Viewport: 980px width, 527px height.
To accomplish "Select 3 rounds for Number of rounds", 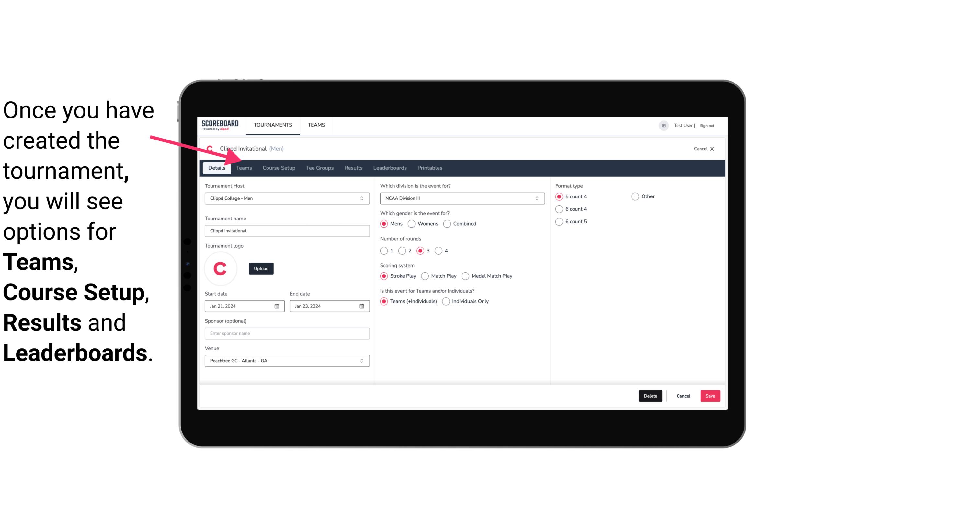I will click(421, 251).
